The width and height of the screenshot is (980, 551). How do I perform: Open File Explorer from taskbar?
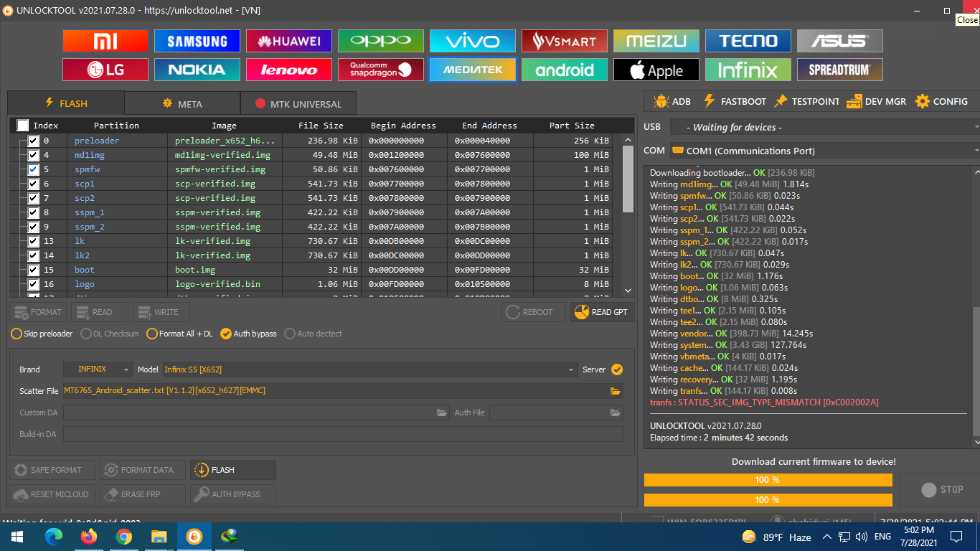coord(159,536)
